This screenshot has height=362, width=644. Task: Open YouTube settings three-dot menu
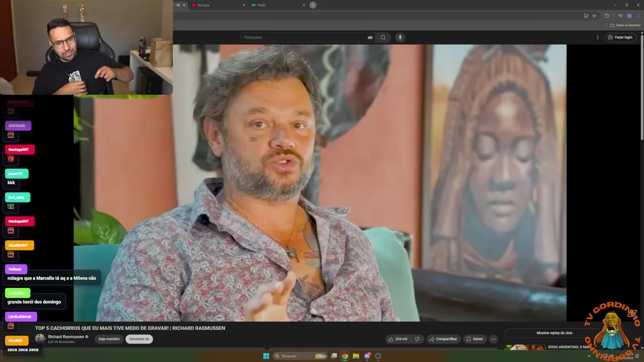tap(598, 37)
